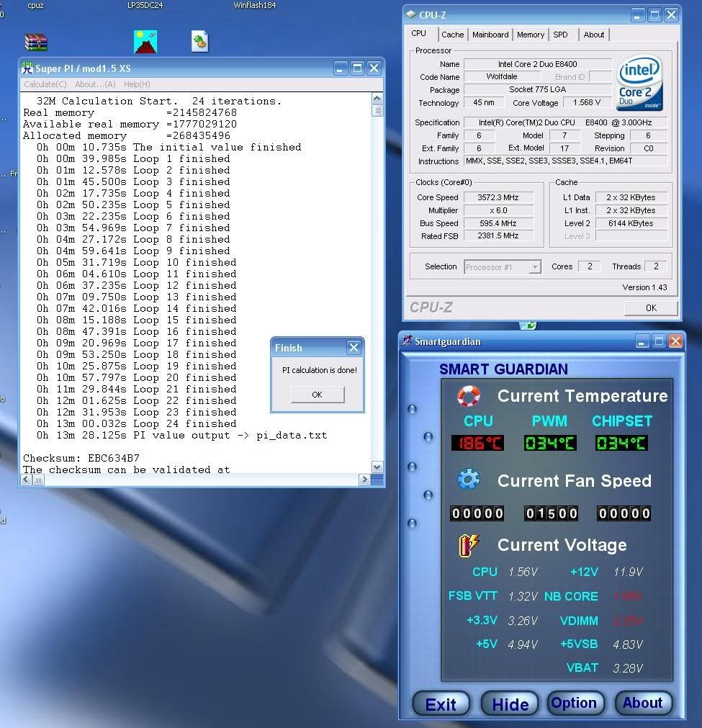Click the 'Version 1.43' text in CPU-Z
This screenshot has width=702, height=728.
[644, 287]
